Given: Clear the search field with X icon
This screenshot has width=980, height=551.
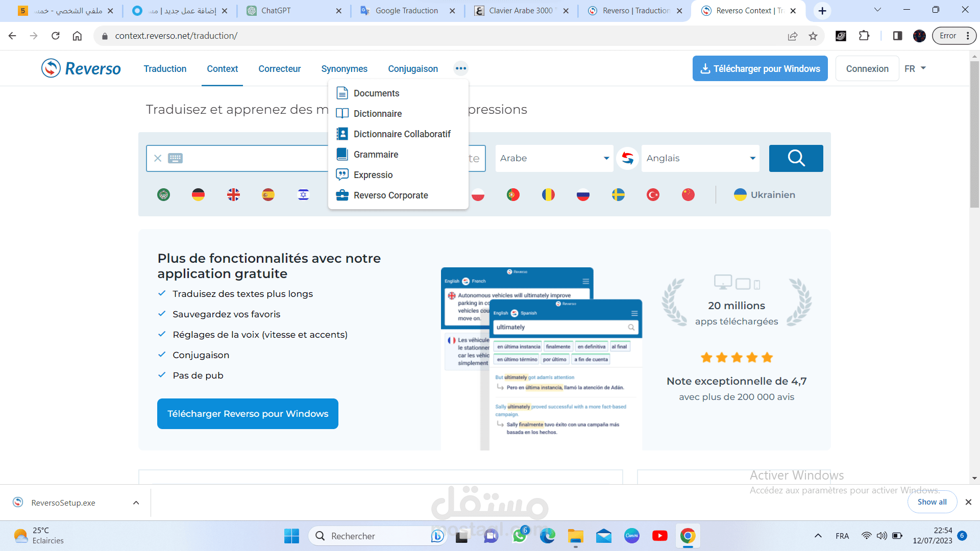Looking at the screenshot, I should [x=158, y=158].
